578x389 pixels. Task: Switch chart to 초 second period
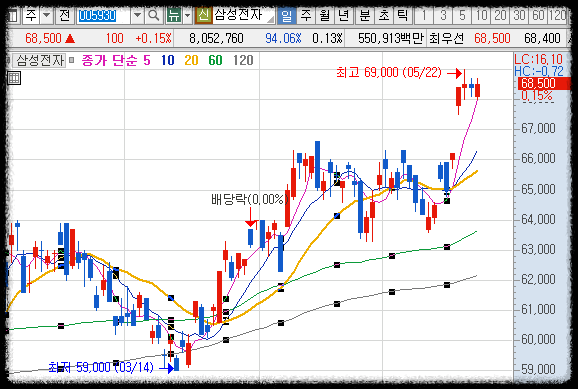(x=384, y=16)
